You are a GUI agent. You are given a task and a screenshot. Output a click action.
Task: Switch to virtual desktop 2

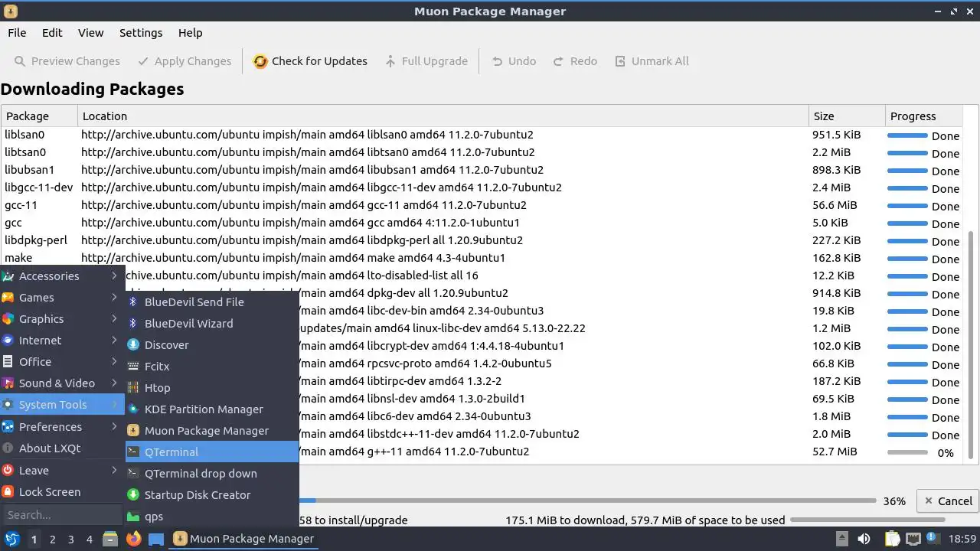click(x=52, y=539)
